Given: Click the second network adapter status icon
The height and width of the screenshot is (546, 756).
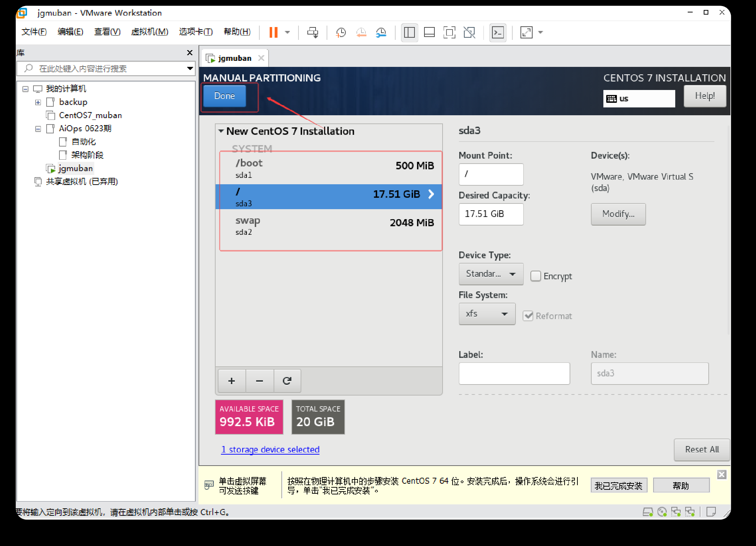Looking at the screenshot, I should tap(689, 512).
